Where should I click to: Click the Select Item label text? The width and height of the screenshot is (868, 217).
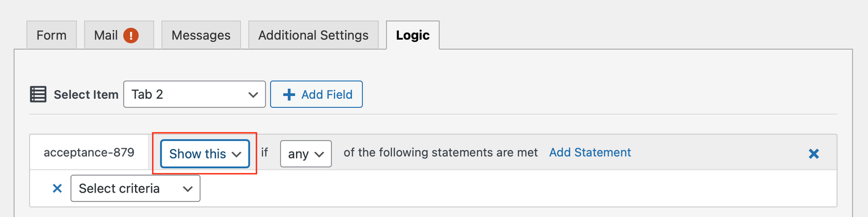click(86, 94)
